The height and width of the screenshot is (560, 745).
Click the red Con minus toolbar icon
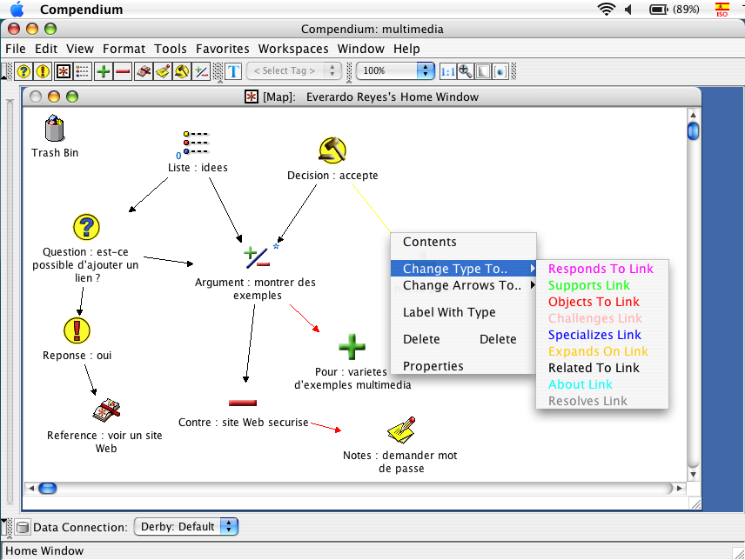pyautogui.click(x=123, y=71)
